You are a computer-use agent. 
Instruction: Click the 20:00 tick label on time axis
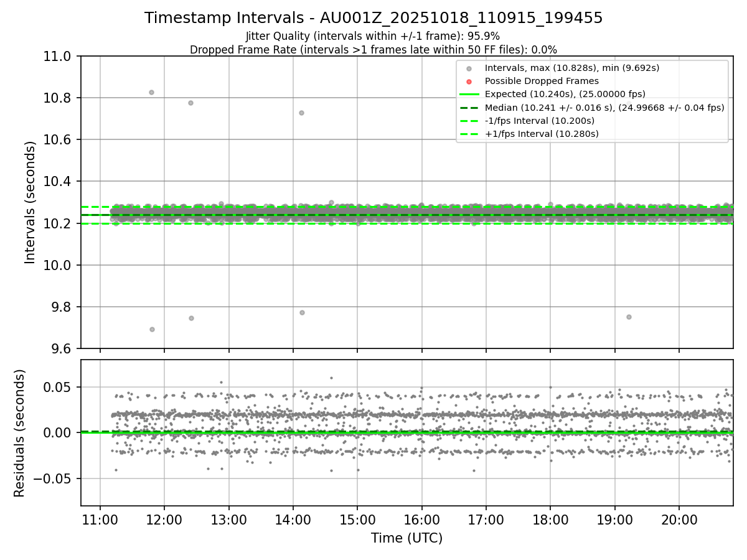679,520
